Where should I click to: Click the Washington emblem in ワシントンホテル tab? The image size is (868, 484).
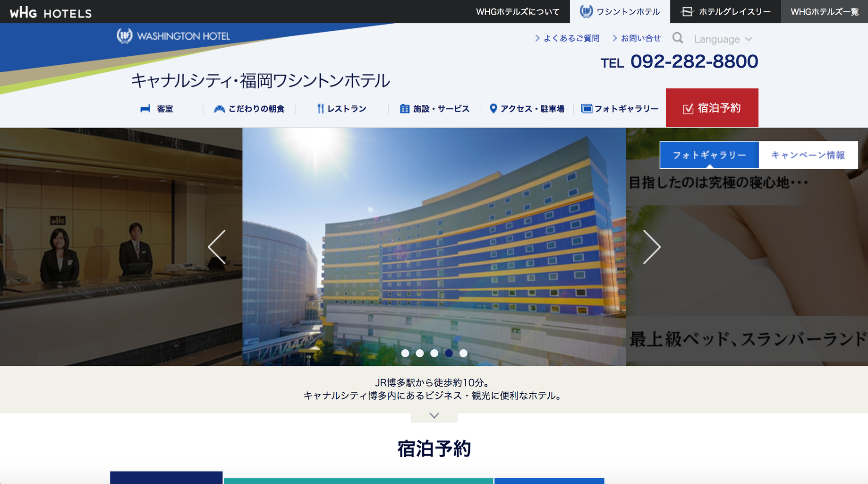click(x=586, y=11)
